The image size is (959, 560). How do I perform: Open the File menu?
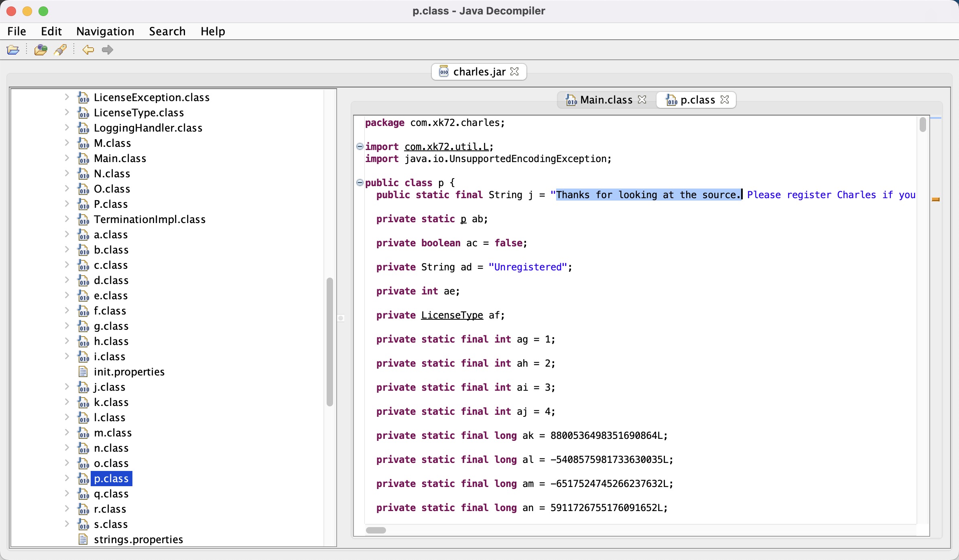point(17,31)
